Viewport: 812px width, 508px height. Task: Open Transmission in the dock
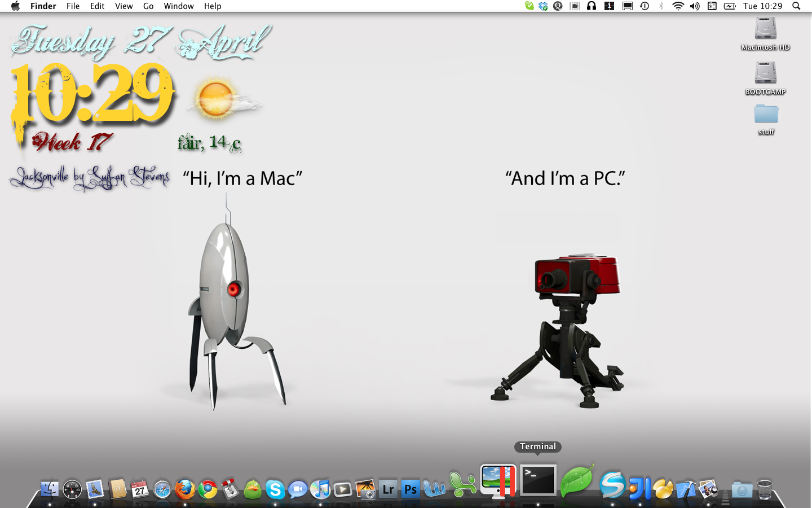(x=230, y=489)
